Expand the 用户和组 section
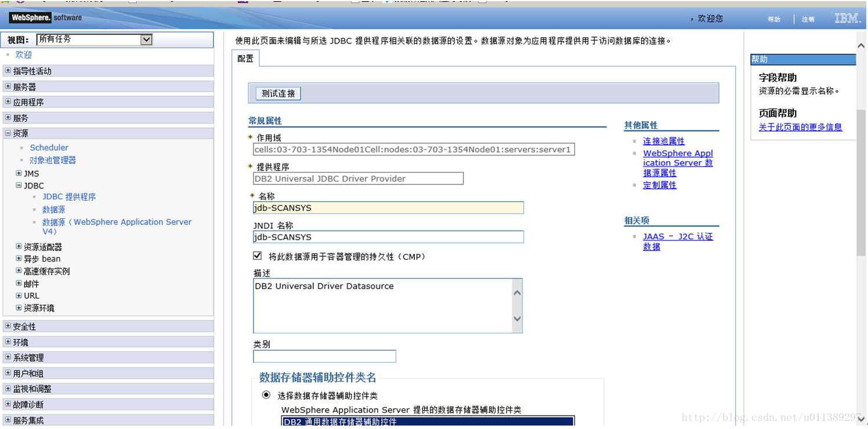Screen dimensions: 868x429 [8, 373]
